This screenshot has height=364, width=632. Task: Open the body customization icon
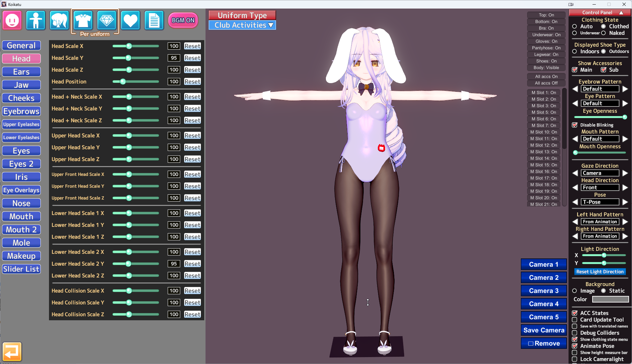click(x=36, y=20)
